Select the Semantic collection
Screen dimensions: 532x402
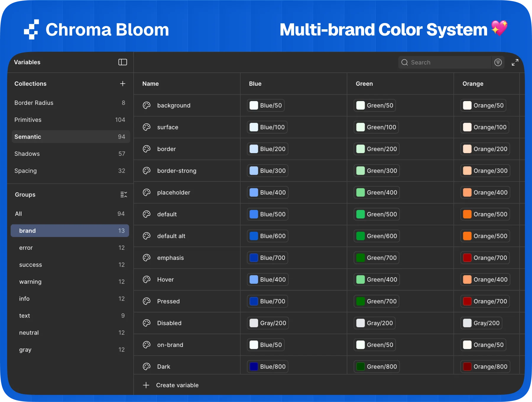click(70, 137)
